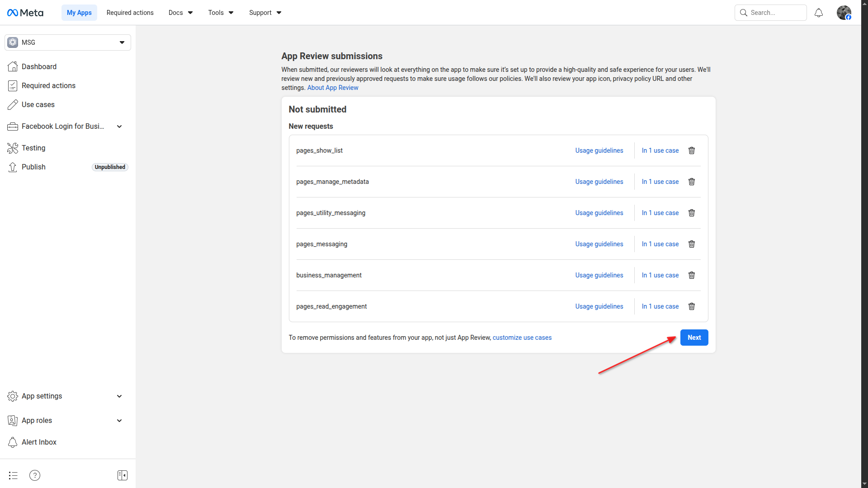Open notifications bell in top bar
This screenshot has height=488, width=868.
pos(818,13)
